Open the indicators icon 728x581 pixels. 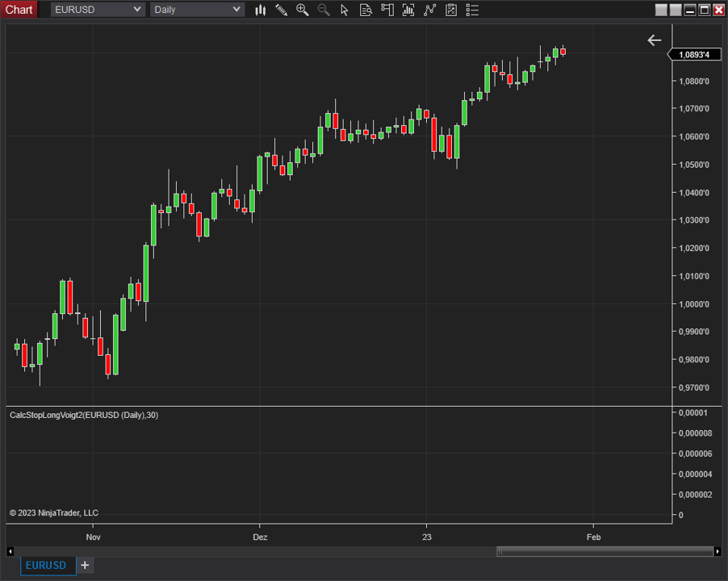pyautogui.click(x=430, y=10)
